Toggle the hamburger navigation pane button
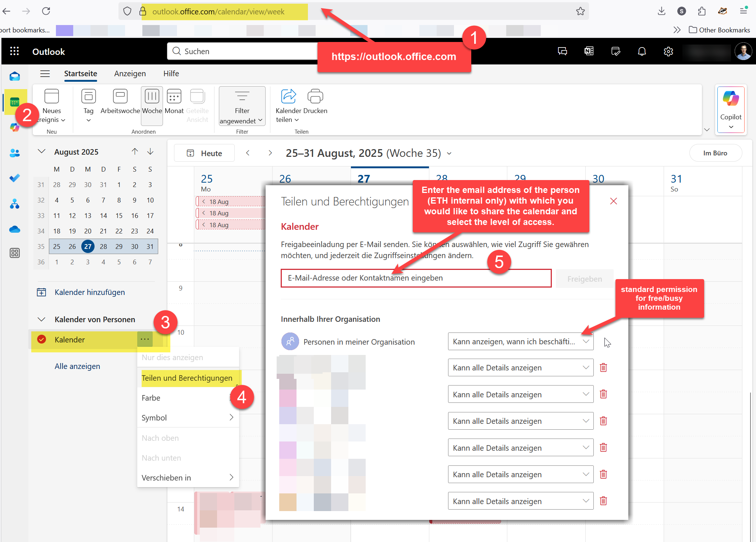The image size is (756, 542). [x=45, y=74]
